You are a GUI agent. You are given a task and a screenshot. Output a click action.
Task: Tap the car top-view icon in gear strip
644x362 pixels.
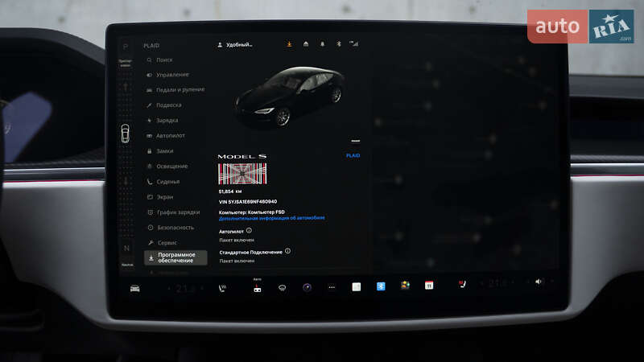126,134
